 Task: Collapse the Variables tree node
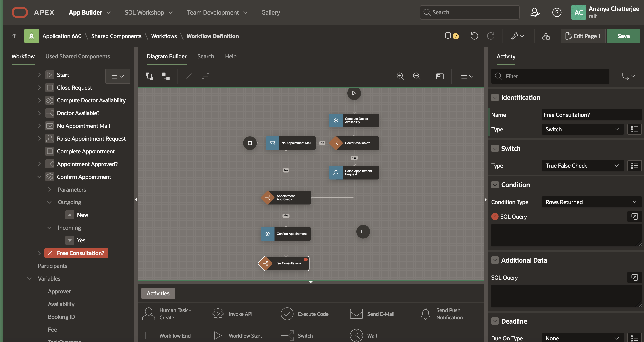click(29, 278)
